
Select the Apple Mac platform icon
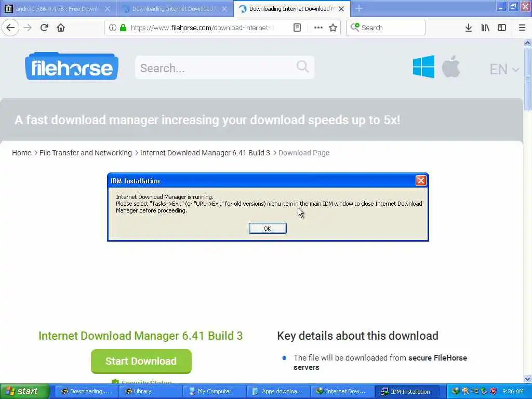point(451,67)
